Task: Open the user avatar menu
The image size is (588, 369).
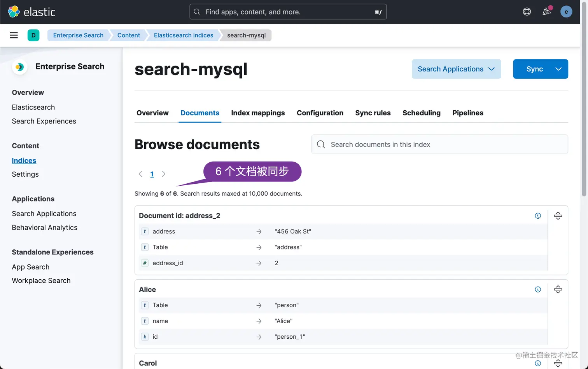Action: 566,12
